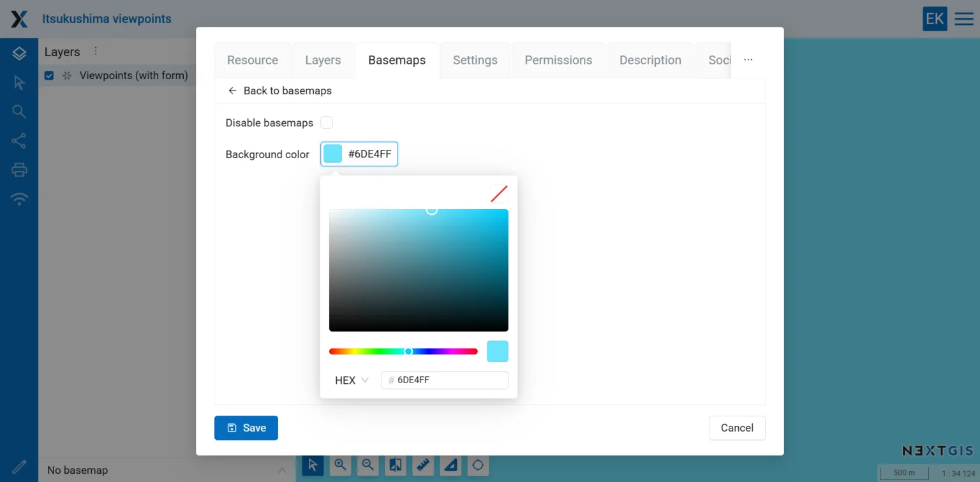Open the Layers panel sidebar icon
Image resolution: width=980 pixels, height=482 pixels.
[x=19, y=54]
